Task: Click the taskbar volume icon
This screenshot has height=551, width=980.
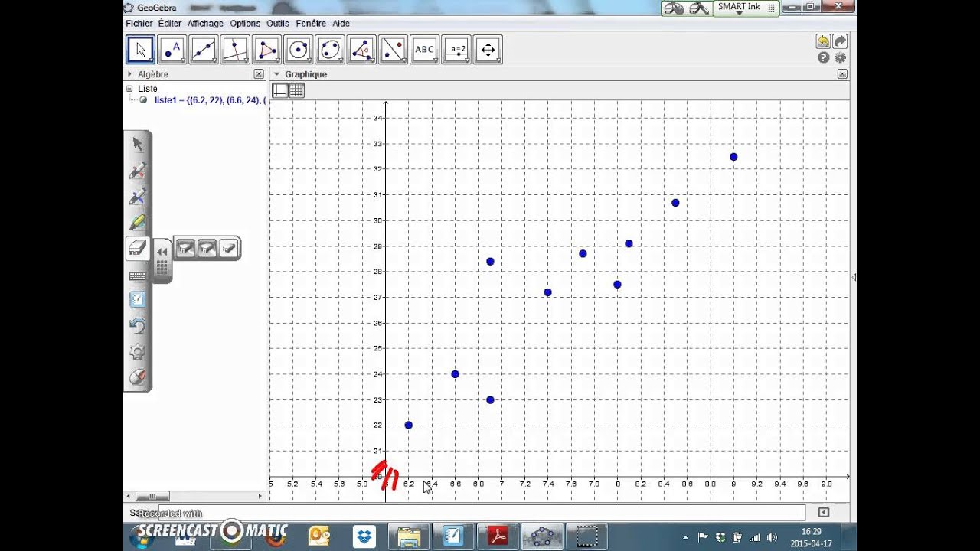Action: 771,537
